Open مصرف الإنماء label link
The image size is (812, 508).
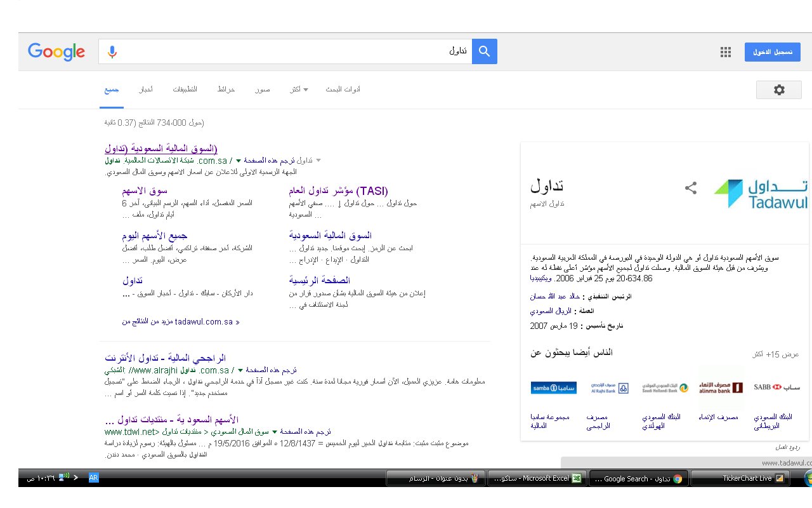718,417
